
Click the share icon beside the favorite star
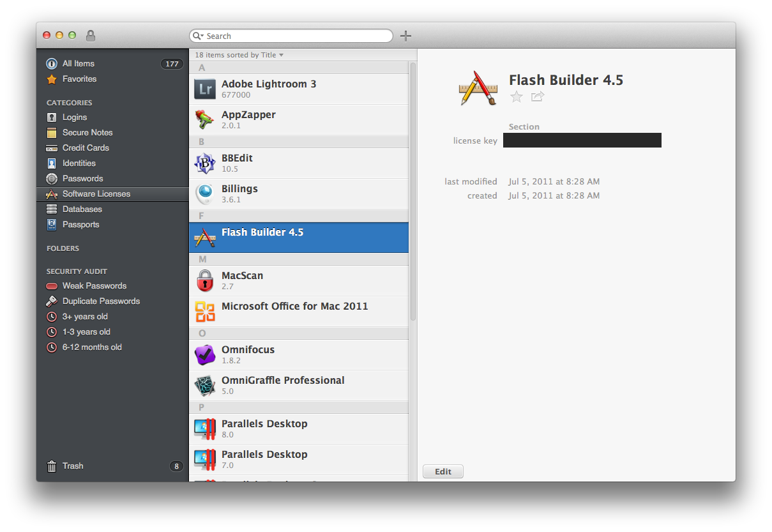click(538, 97)
